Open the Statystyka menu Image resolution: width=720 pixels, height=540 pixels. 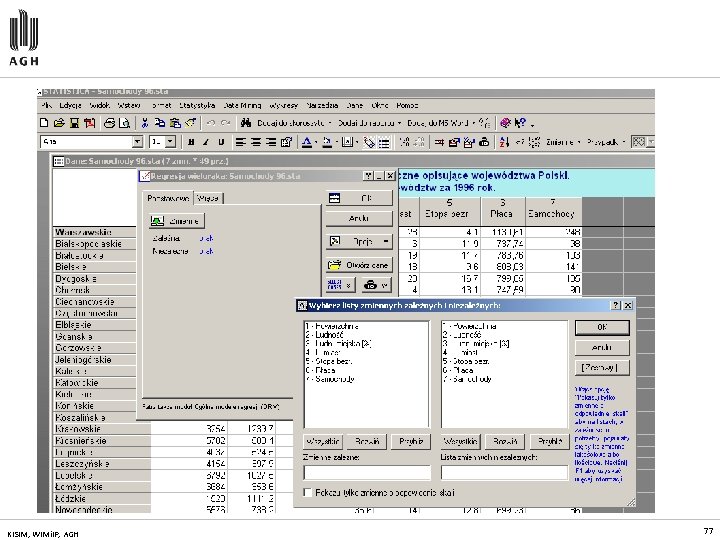(197, 106)
